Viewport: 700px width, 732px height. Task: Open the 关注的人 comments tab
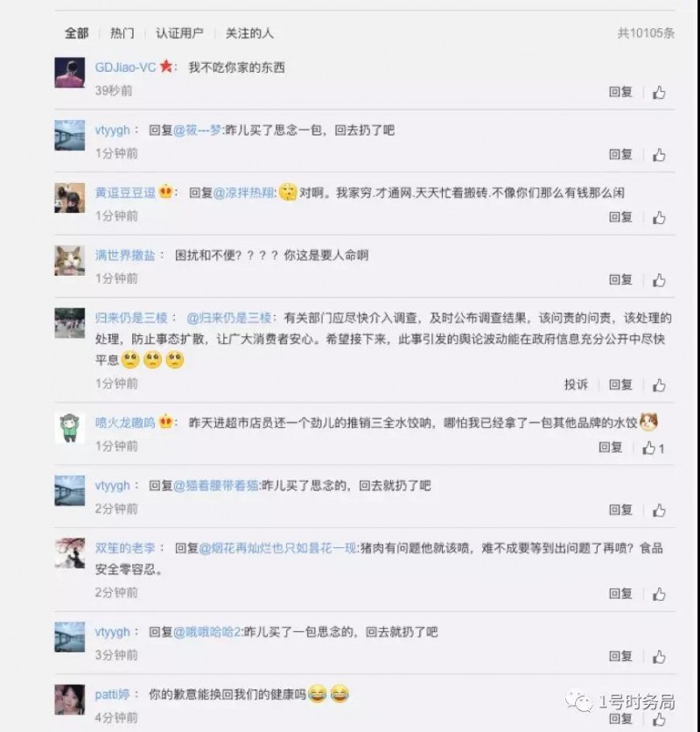coord(249,33)
